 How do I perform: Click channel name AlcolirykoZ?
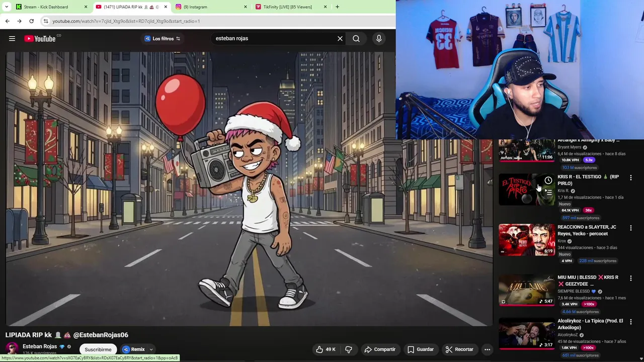coord(568,335)
